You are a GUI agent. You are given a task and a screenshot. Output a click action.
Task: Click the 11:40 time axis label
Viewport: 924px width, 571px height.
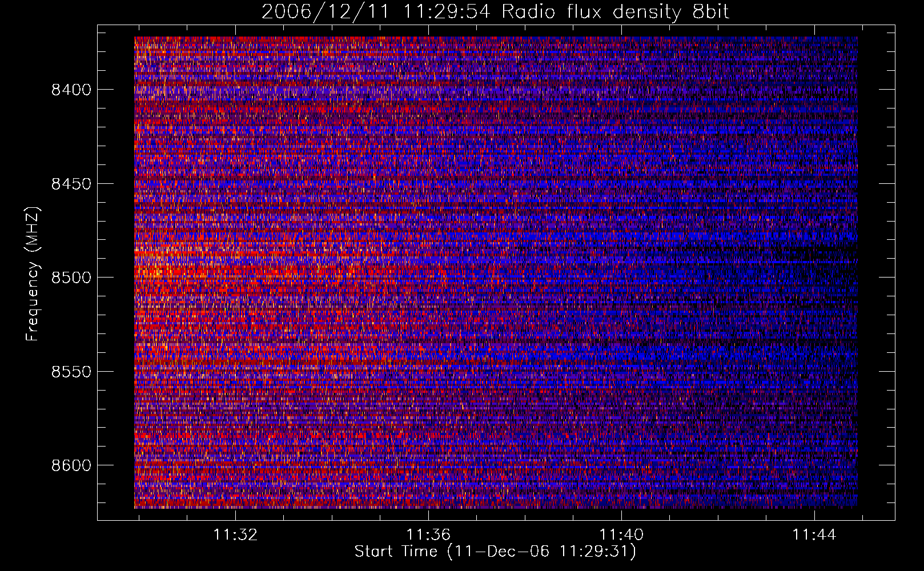point(621,535)
